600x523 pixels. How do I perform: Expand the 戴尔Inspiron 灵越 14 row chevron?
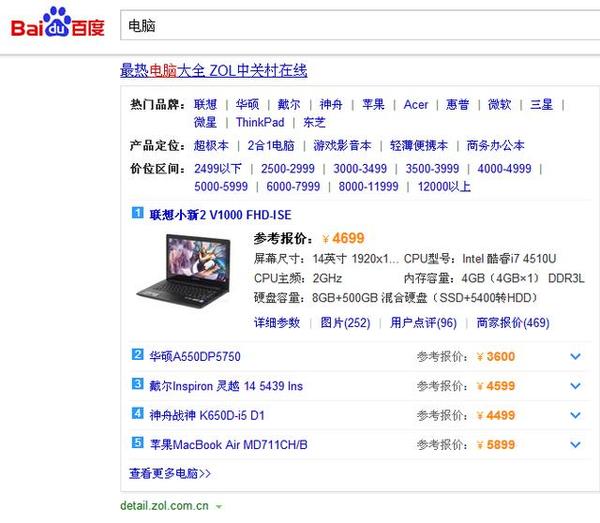pos(575,386)
